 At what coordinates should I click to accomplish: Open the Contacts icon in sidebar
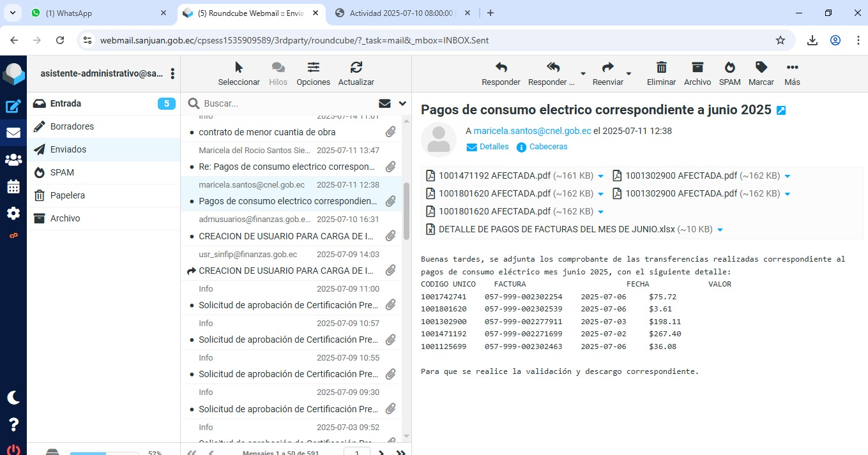(x=13, y=160)
